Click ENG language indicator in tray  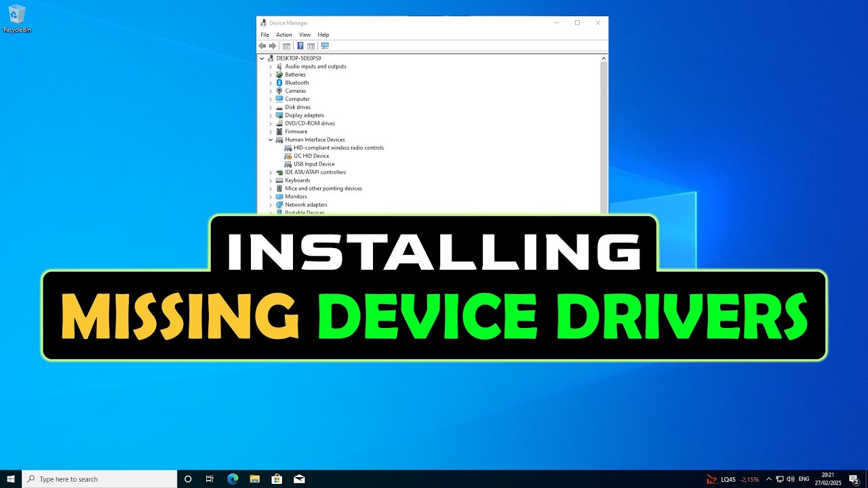[804, 479]
